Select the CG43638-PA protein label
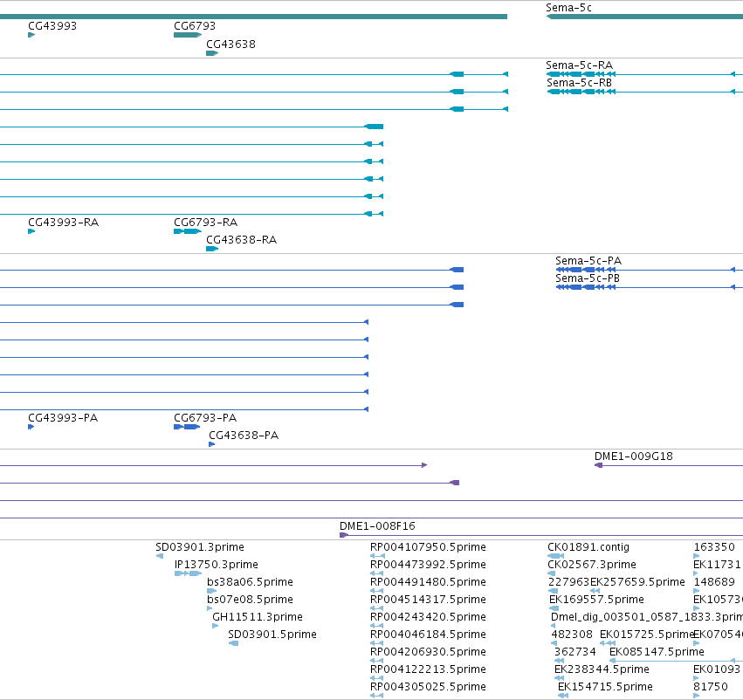The image size is (743, 700). point(244,436)
